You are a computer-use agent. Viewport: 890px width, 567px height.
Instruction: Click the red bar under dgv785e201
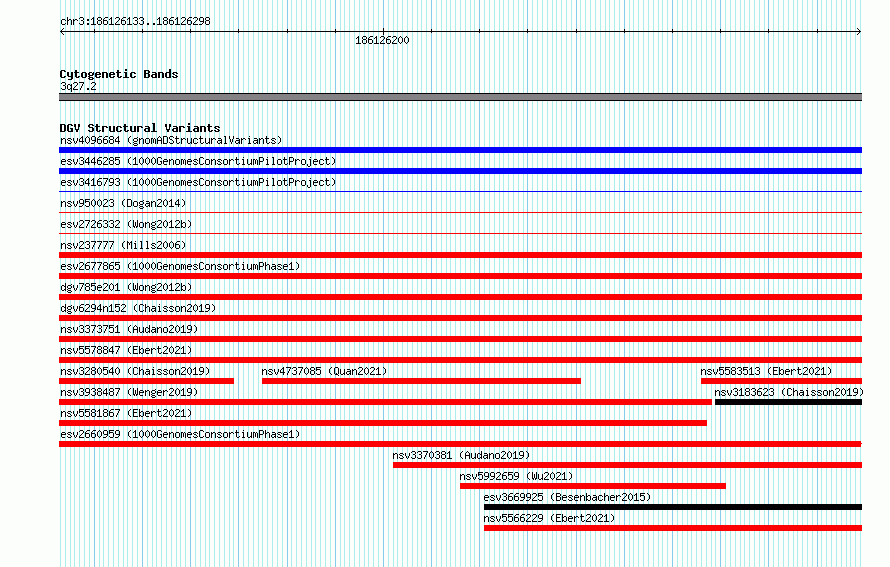(x=460, y=297)
